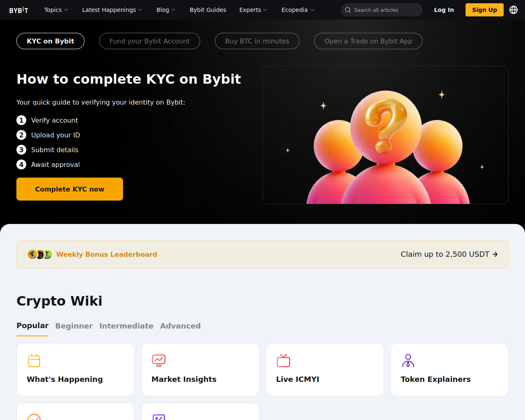Open the Live ICMYI card

pos(325,370)
